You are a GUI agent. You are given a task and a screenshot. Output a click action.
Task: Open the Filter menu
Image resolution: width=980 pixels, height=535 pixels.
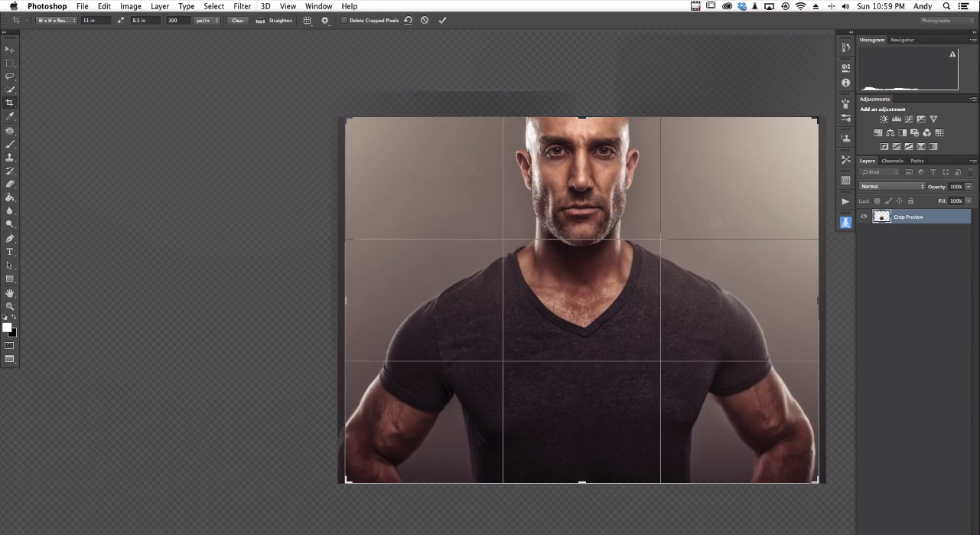click(242, 6)
